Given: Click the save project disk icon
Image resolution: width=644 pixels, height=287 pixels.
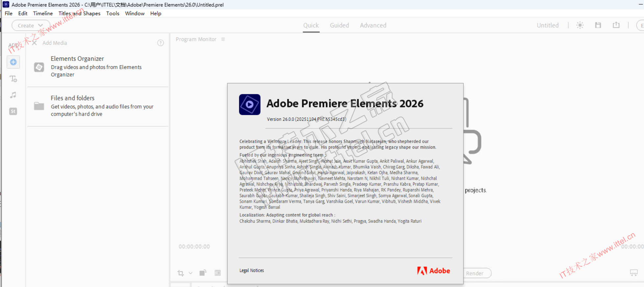Looking at the screenshot, I should 598,25.
